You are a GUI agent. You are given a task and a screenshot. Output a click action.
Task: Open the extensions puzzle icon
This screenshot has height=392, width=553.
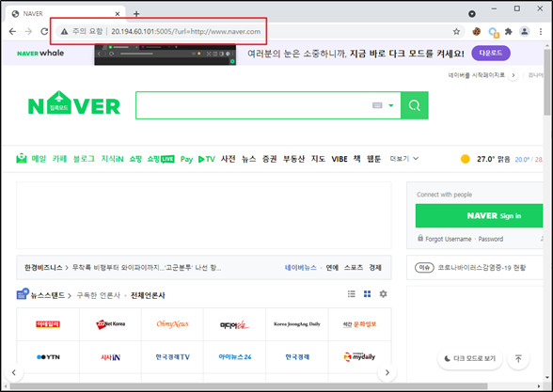(508, 32)
